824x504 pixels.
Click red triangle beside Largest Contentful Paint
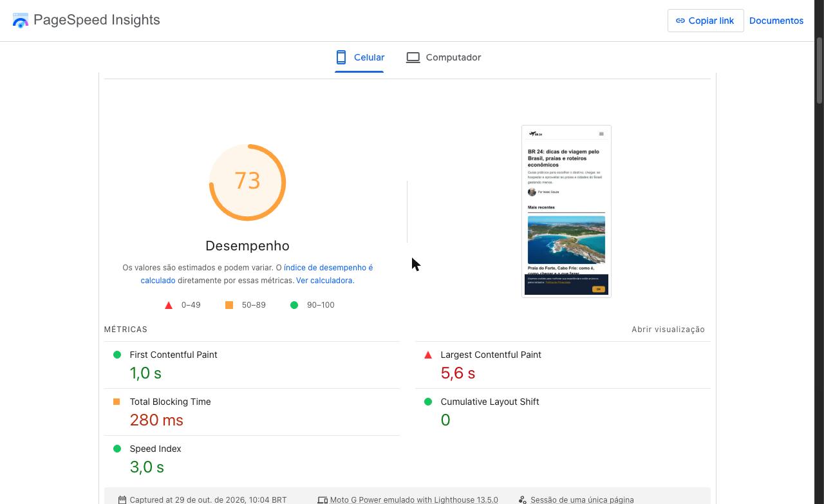coord(428,355)
